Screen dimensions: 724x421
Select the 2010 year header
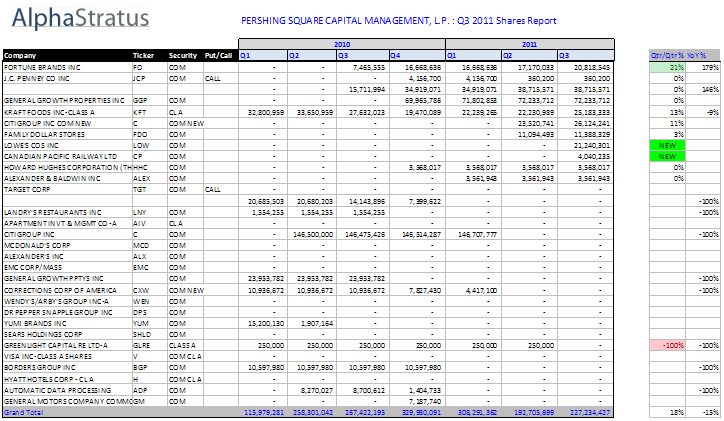coord(342,44)
